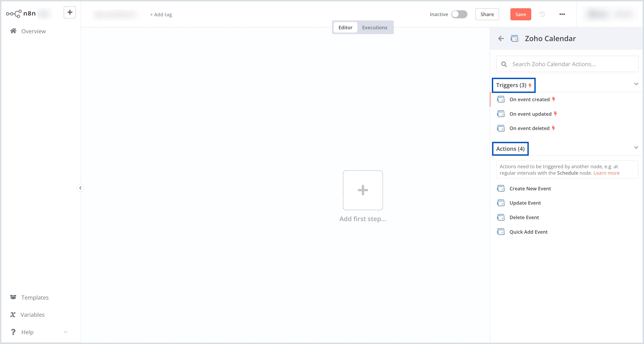Viewport: 644px width, 344px height.
Task: Click the plus button next to n8n logo
Action: pyautogui.click(x=70, y=12)
